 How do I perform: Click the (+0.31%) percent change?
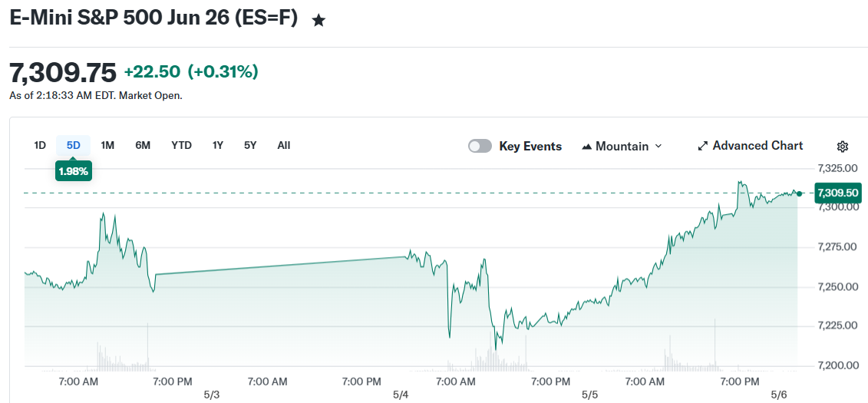click(x=223, y=72)
